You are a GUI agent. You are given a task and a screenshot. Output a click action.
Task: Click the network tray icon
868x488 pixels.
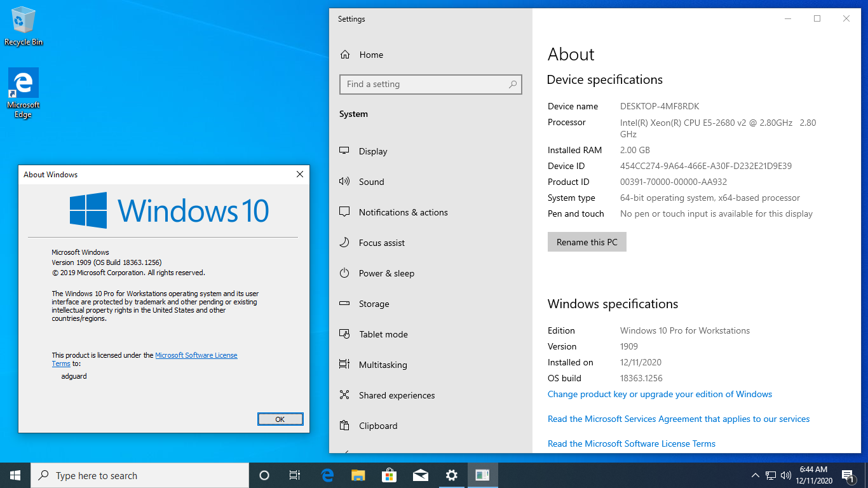771,475
